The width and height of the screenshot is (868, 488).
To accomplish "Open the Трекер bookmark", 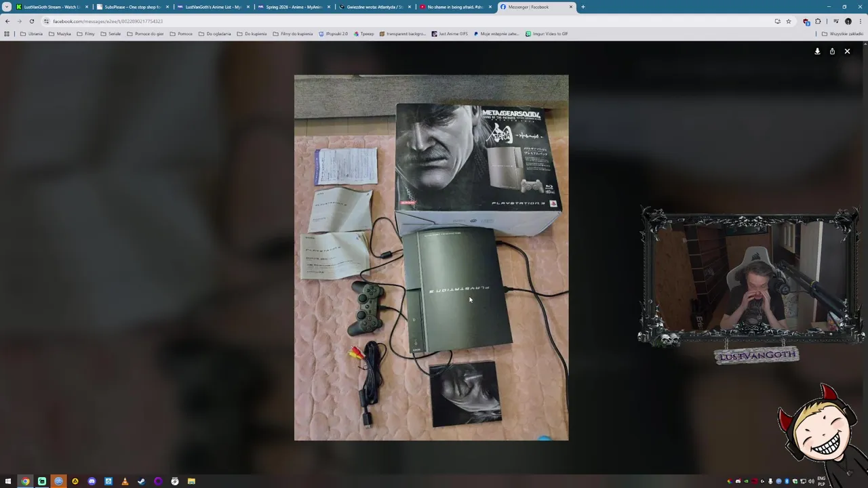I will click(x=363, y=33).
